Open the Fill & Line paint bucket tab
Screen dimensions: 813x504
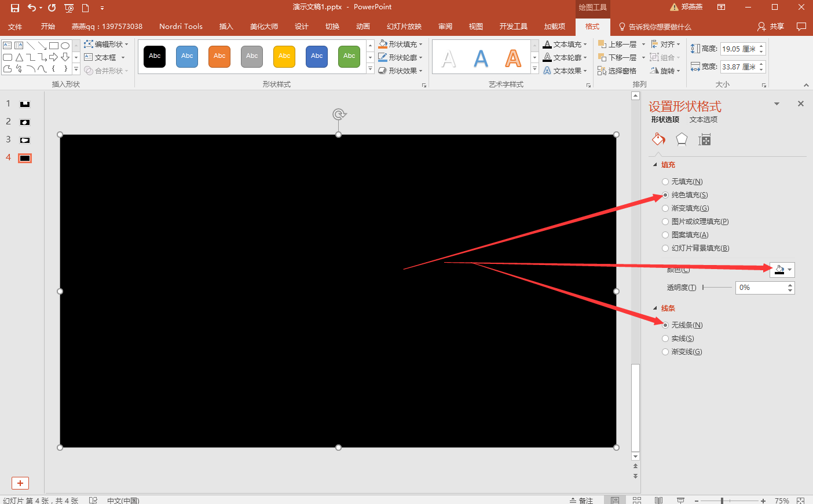tap(658, 139)
